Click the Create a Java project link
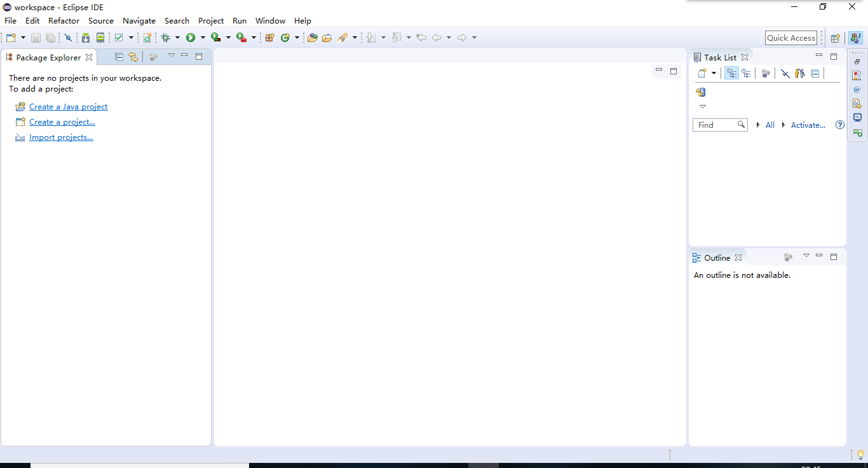 pos(68,106)
